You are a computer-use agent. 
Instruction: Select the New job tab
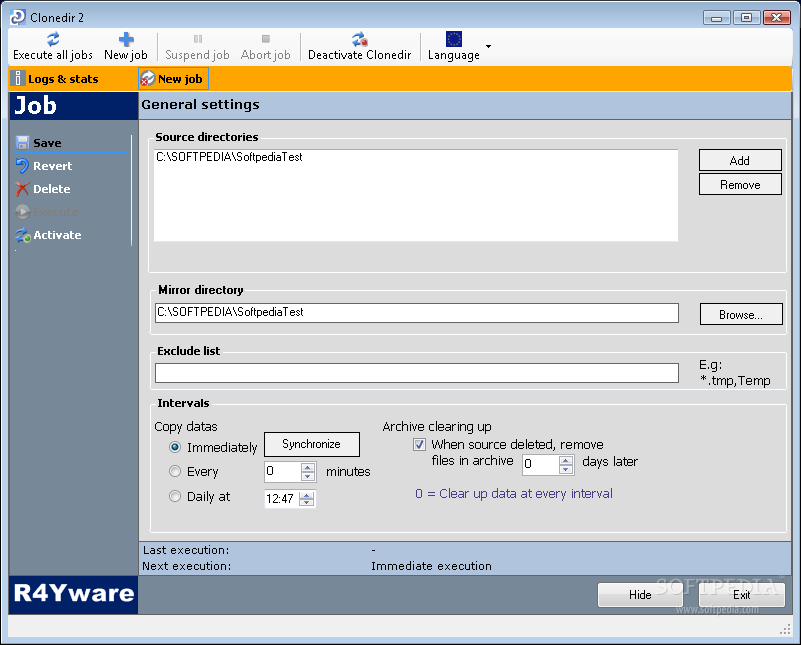coord(174,79)
